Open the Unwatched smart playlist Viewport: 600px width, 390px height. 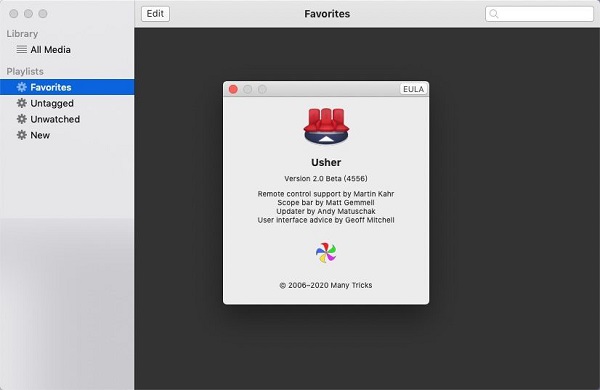(67, 119)
